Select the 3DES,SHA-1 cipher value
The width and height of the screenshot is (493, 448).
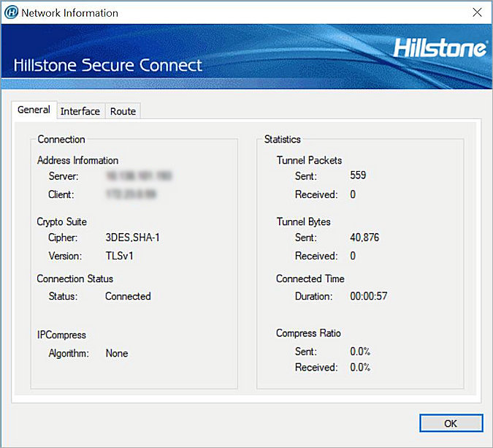134,238
